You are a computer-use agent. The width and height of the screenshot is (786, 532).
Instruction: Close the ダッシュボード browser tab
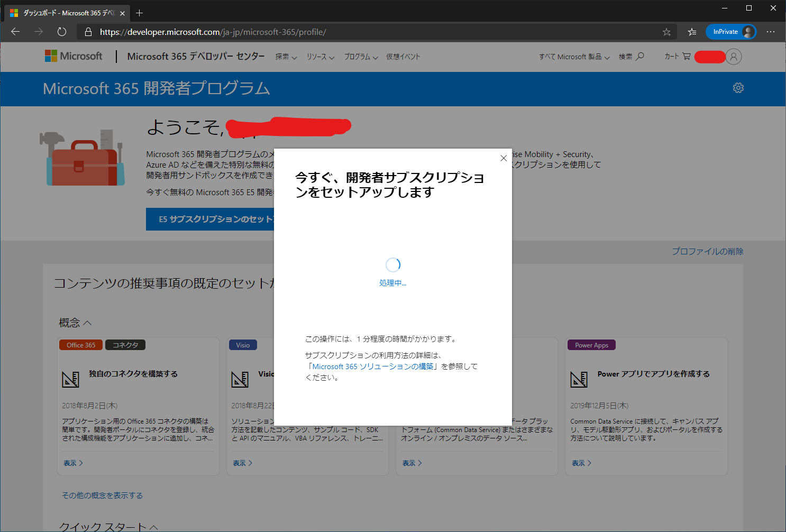click(x=122, y=13)
